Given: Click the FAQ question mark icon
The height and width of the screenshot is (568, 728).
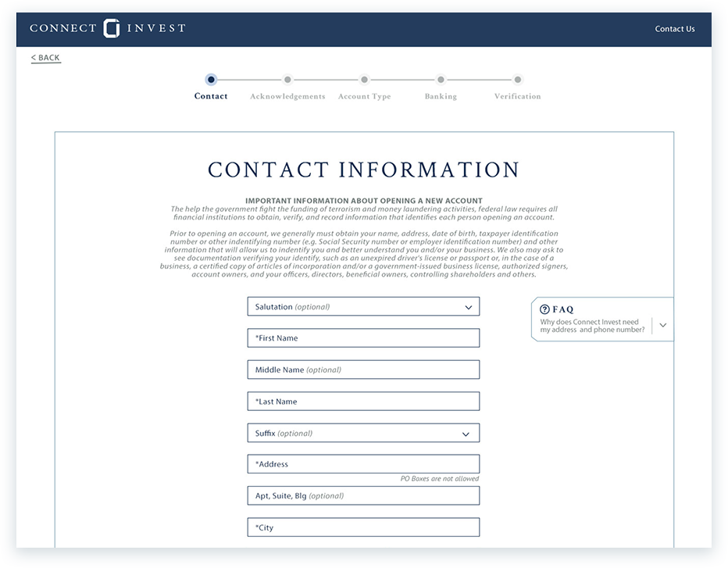Looking at the screenshot, I should point(544,309).
